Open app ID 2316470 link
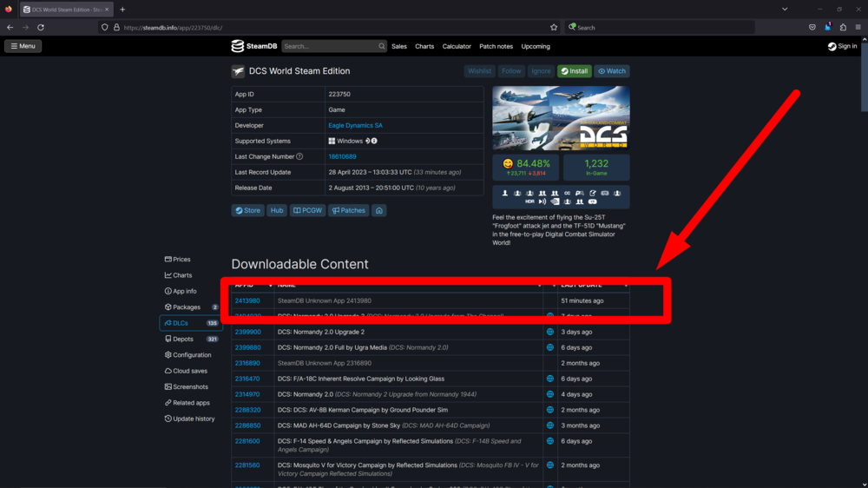Image resolution: width=868 pixels, height=488 pixels. click(x=247, y=379)
